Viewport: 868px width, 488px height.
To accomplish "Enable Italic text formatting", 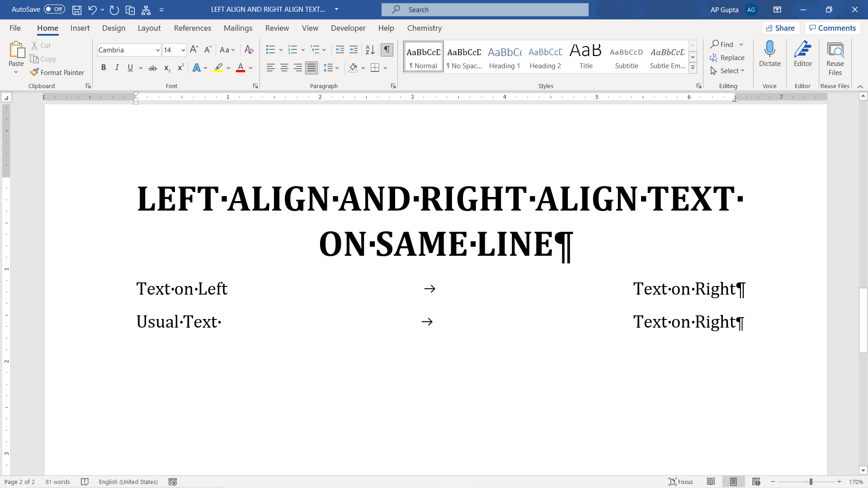I will coord(117,67).
